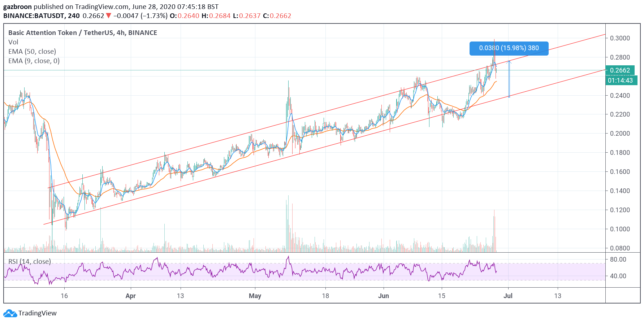Viewport: 644px width, 323px height.
Task: Click the RSI (14, close) indicator label
Action: coord(30,261)
